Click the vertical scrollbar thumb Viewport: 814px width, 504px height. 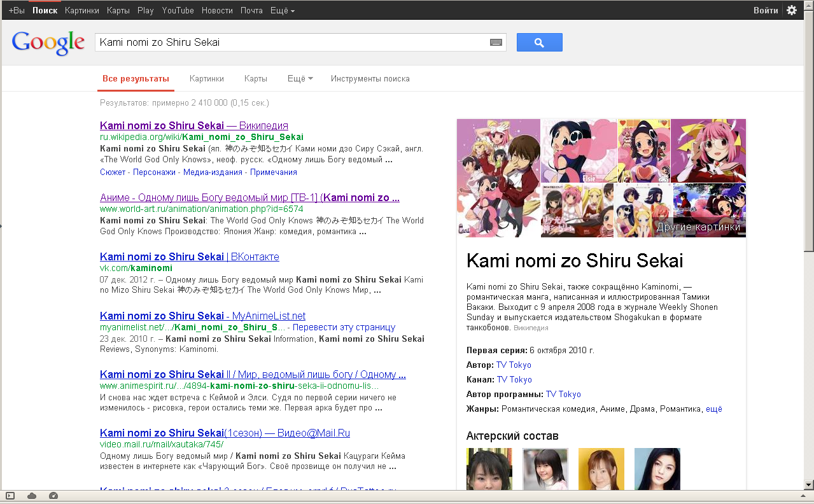tap(808, 132)
